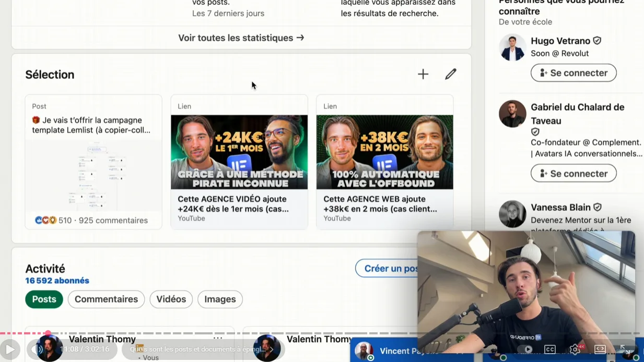Click 'De votre école' label

(525, 22)
